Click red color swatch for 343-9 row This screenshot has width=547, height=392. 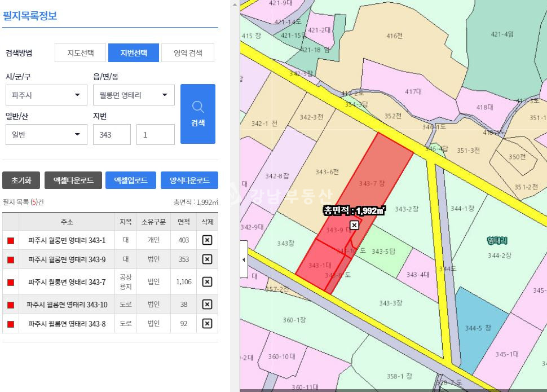(x=11, y=259)
